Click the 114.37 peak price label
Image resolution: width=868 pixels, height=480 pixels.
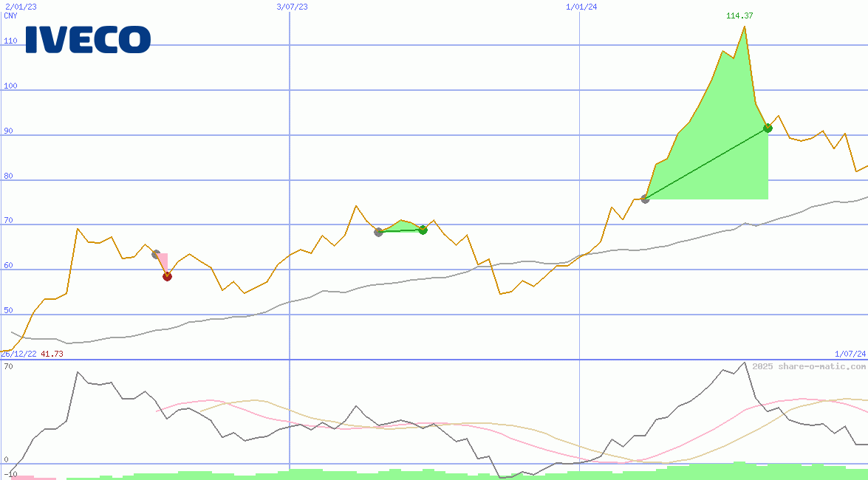tap(739, 16)
